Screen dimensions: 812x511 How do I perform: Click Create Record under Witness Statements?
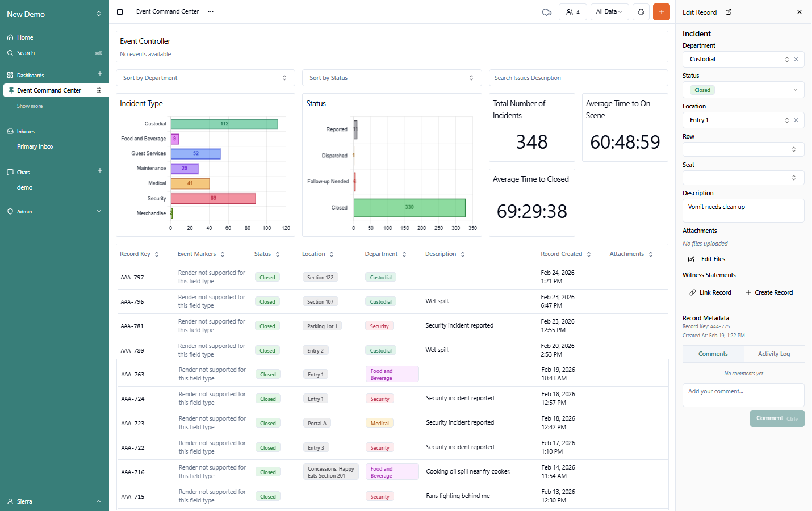click(769, 292)
